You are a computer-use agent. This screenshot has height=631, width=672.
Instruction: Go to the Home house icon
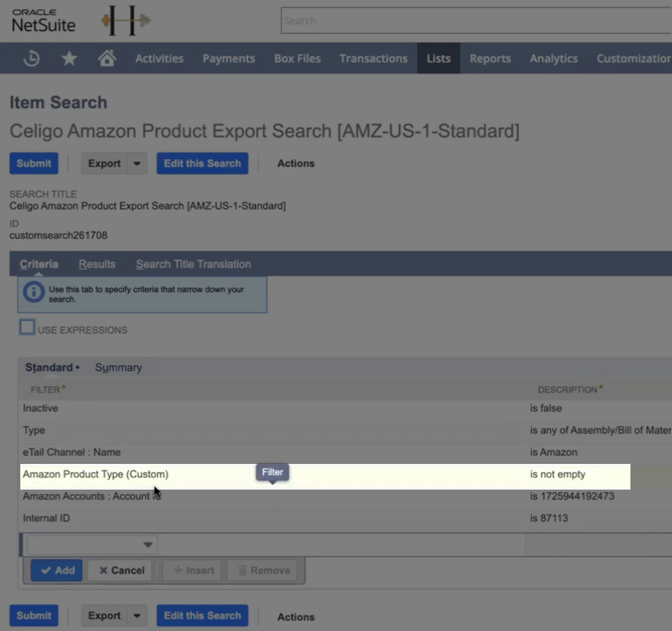pos(107,58)
